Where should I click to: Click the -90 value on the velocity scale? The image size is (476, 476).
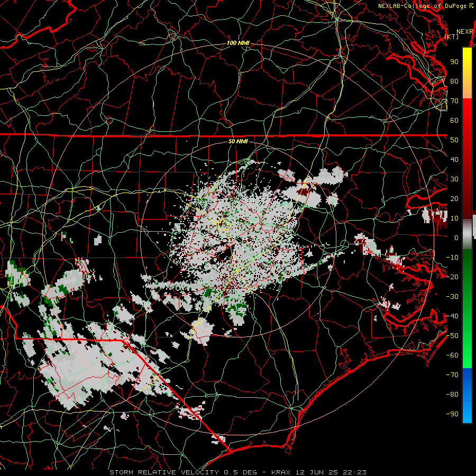[452, 414]
